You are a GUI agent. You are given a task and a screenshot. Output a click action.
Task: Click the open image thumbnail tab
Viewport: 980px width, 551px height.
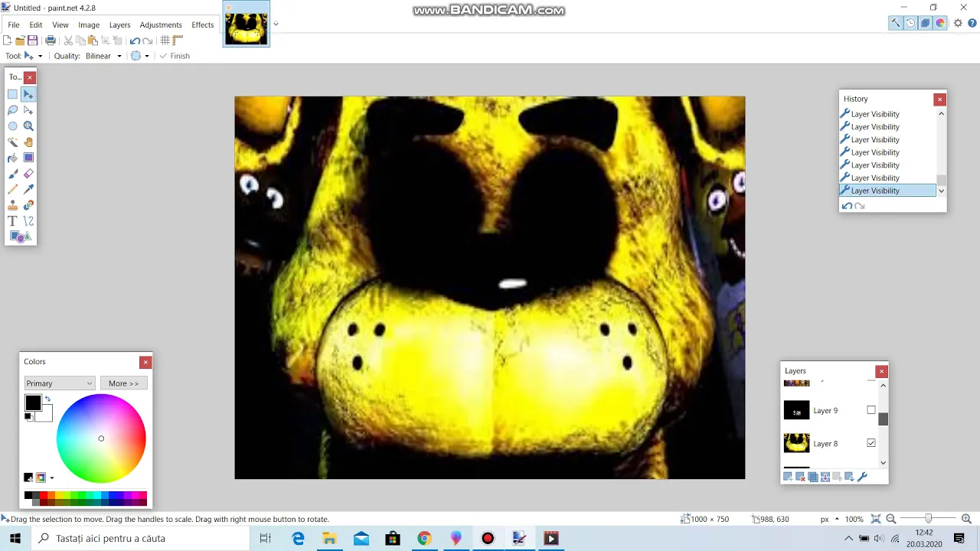(x=247, y=24)
